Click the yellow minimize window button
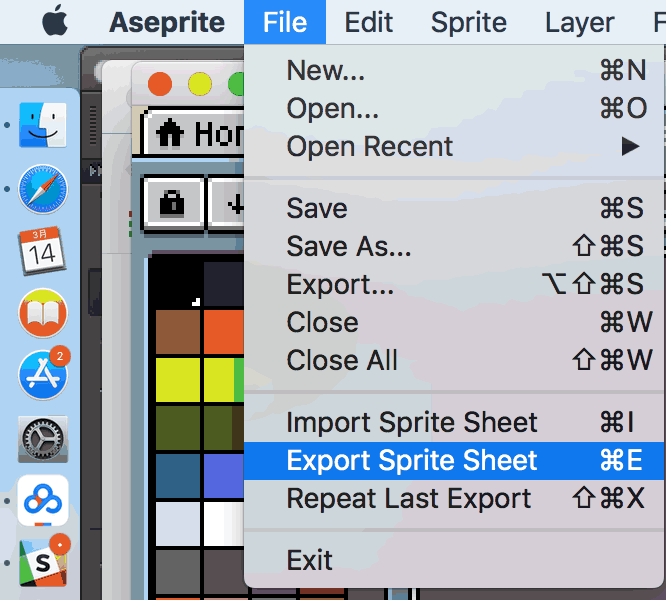This screenshot has height=600, width=666. [200, 84]
